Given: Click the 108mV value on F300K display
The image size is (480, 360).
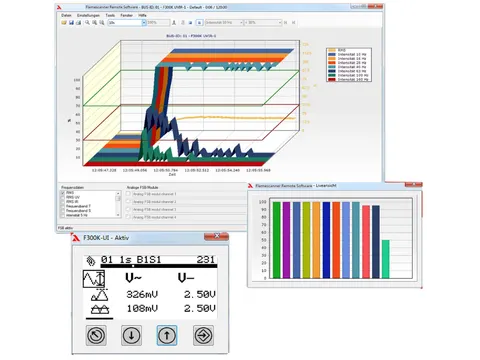Looking at the screenshot, I should pos(142,309).
